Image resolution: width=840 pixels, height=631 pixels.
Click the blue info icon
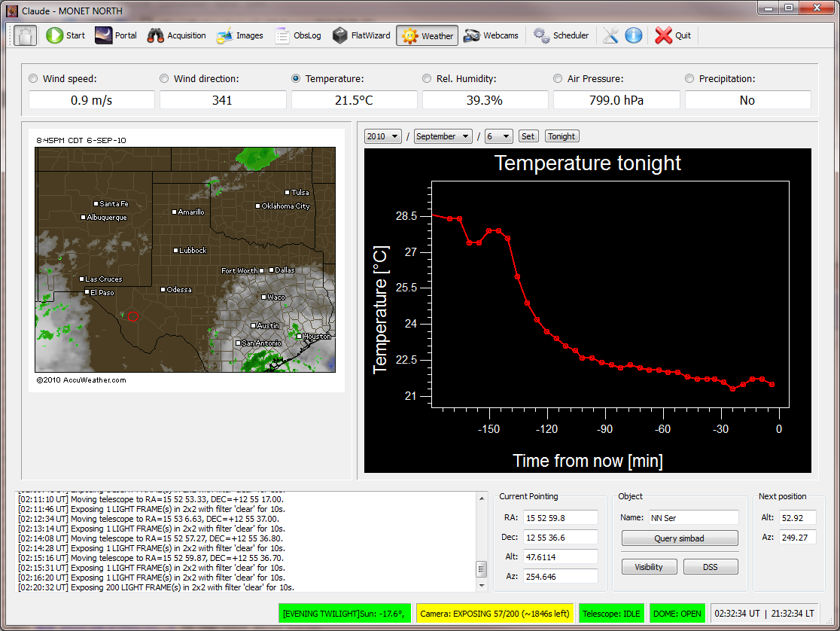tap(634, 35)
